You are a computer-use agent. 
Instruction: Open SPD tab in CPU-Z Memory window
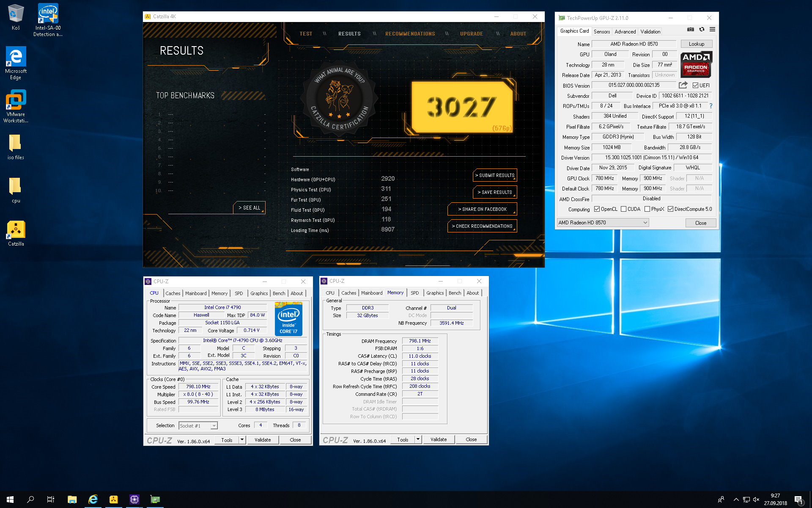point(415,293)
